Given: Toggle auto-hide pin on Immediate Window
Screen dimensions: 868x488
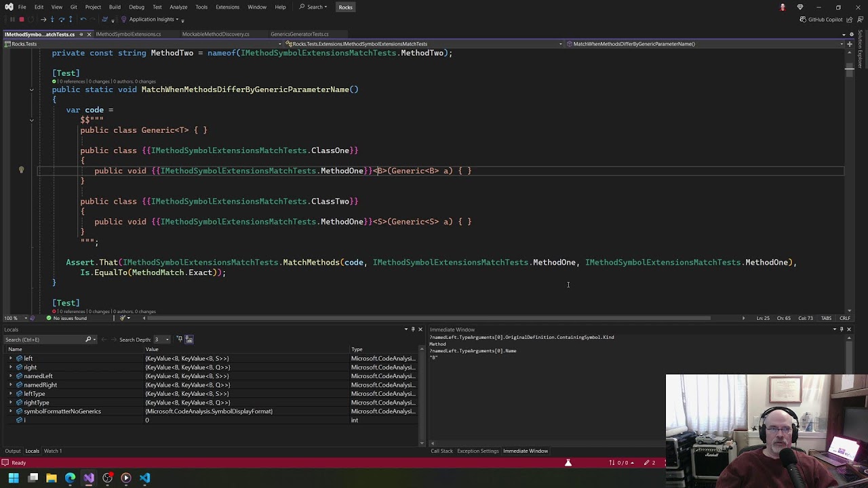Looking at the screenshot, I should click(x=842, y=329).
